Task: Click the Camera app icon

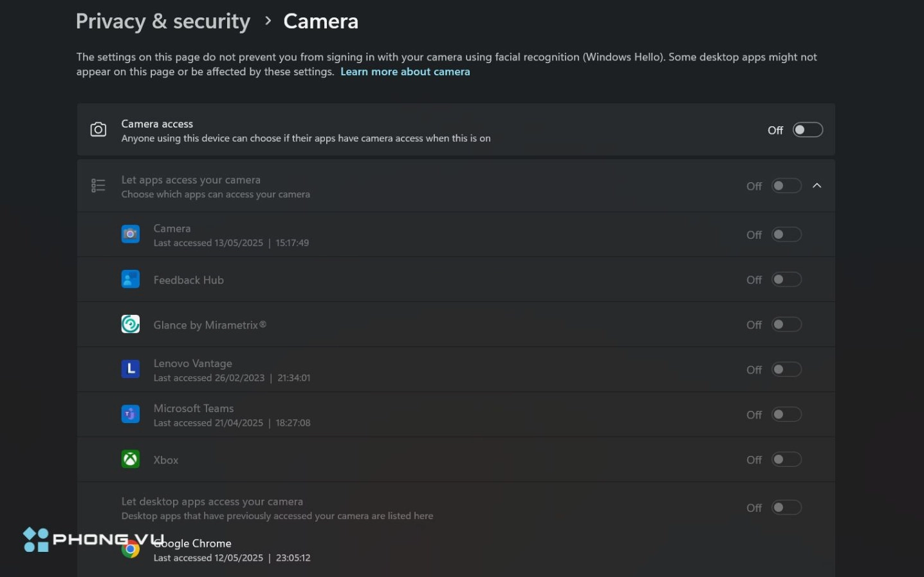Action: point(131,234)
